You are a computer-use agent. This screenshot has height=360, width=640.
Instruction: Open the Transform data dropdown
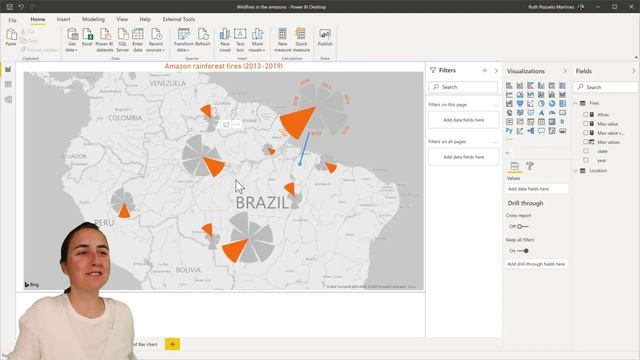click(183, 40)
